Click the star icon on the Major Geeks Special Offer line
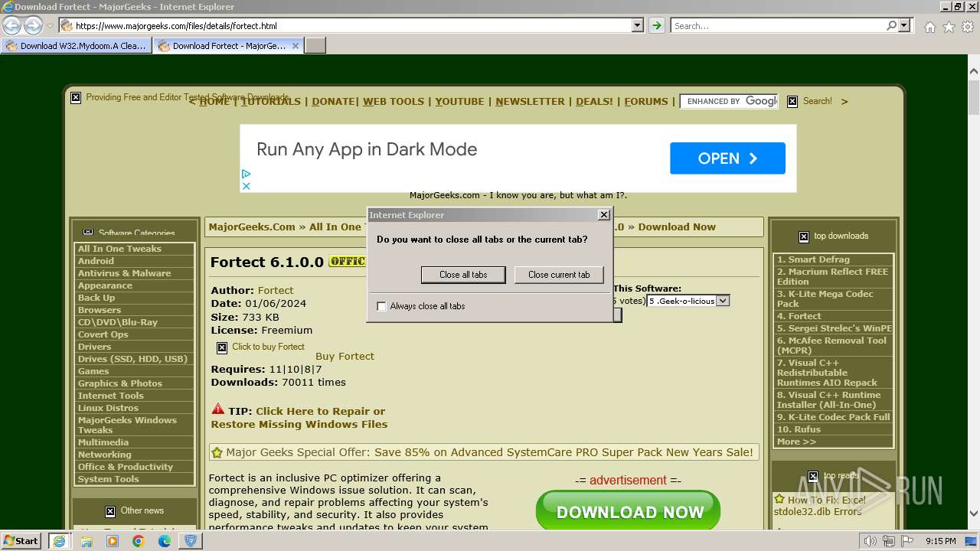Screen dimensions: 980x551 click(217, 452)
